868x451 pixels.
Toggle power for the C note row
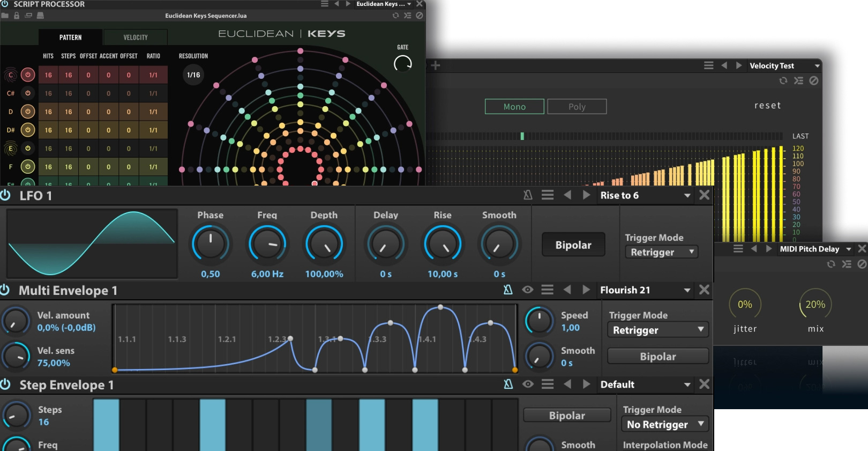pos(28,75)
